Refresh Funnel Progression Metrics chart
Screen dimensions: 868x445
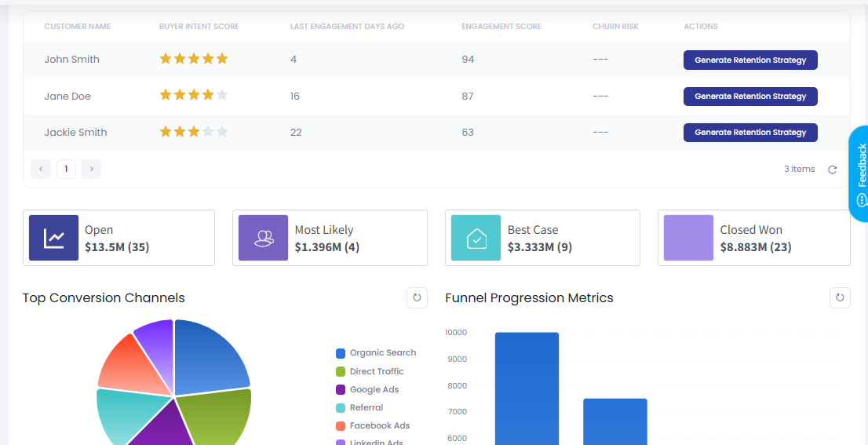point(840,298)
